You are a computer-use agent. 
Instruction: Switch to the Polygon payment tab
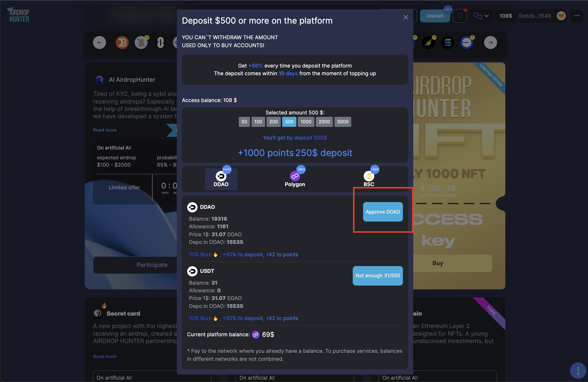coord(295,179)
